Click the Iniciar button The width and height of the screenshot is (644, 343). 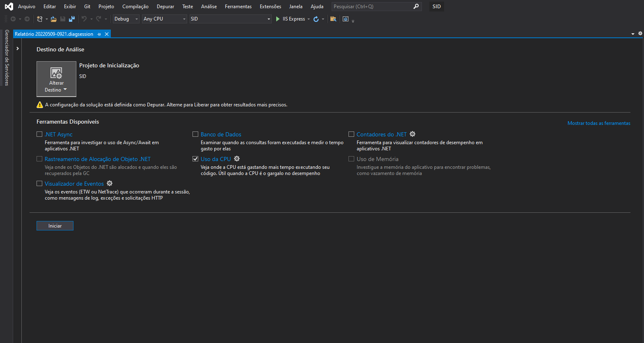click(x=55, y=226)
